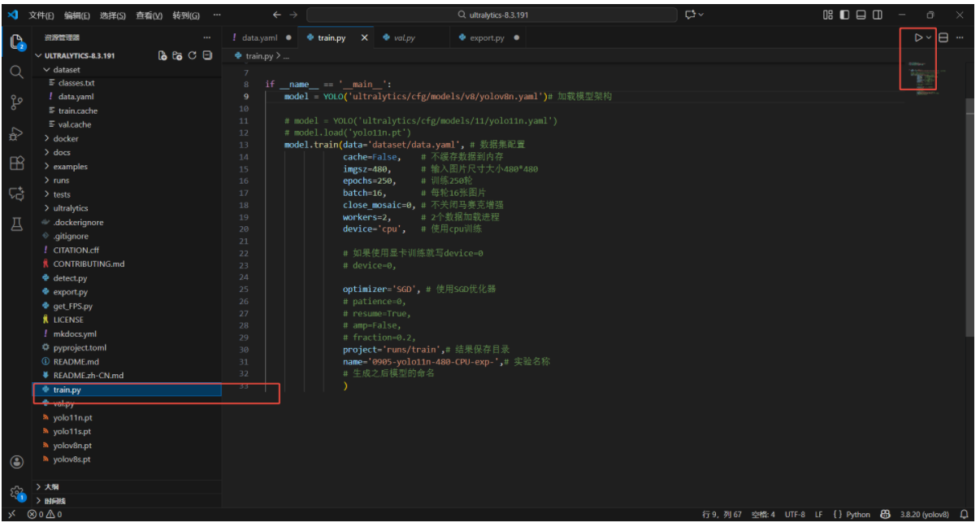980x527 pixels.
Task: Open the Search view in activity bar
Action: point(16,72)
